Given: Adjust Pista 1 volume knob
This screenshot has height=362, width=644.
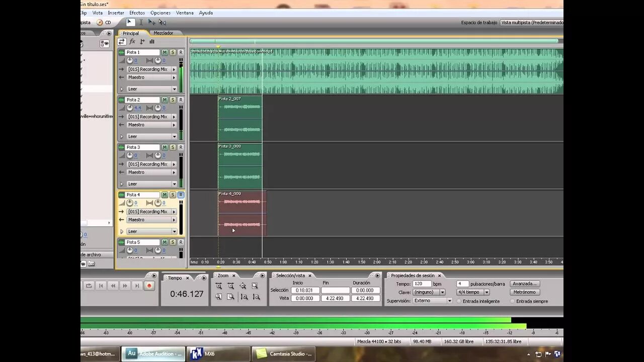Looking at the screenshot, I should click(130, 60).
